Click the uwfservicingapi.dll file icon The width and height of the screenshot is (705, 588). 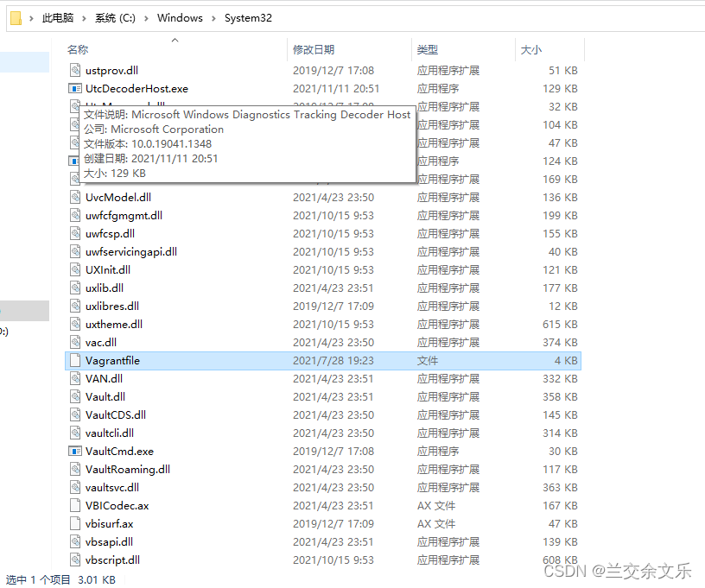[x=75, y=251]
